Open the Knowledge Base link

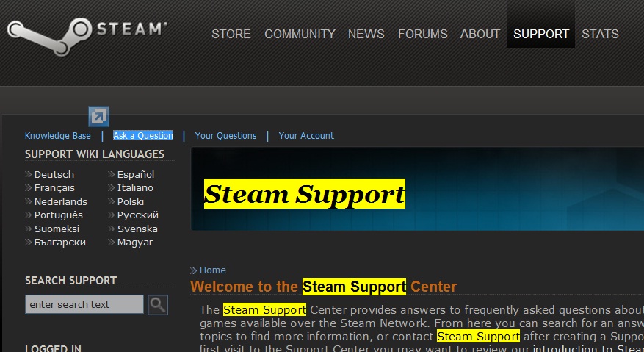pos(57,136)
